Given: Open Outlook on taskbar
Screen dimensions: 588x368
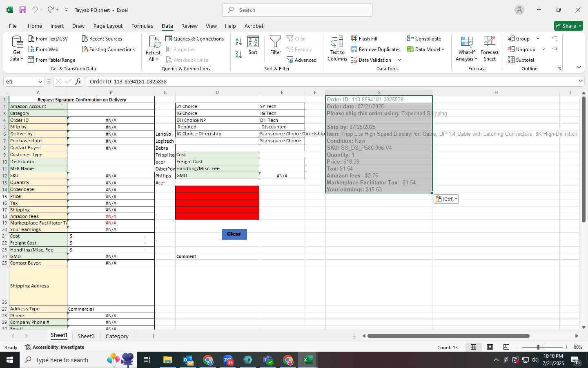Looking at the screenshot, I should [x=188, y=360].
